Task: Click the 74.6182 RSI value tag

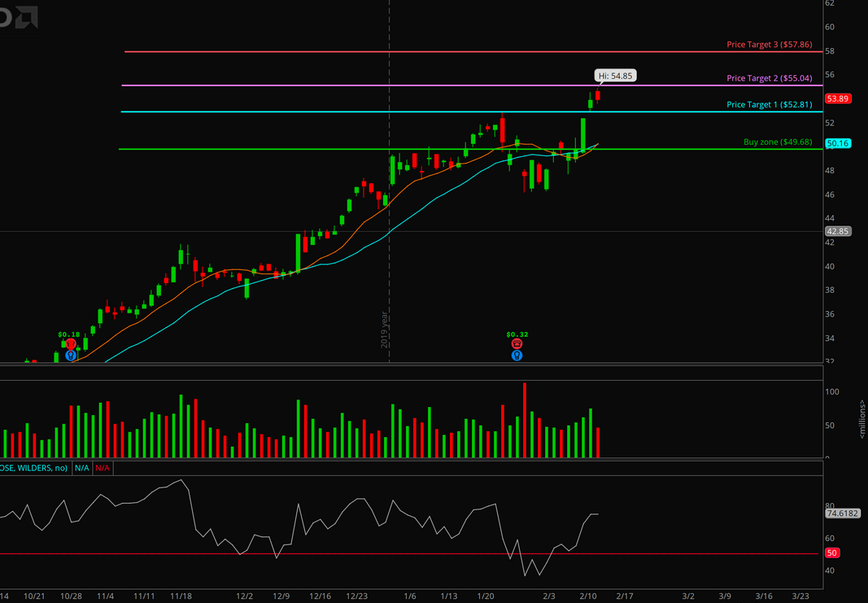Action: 842,513
